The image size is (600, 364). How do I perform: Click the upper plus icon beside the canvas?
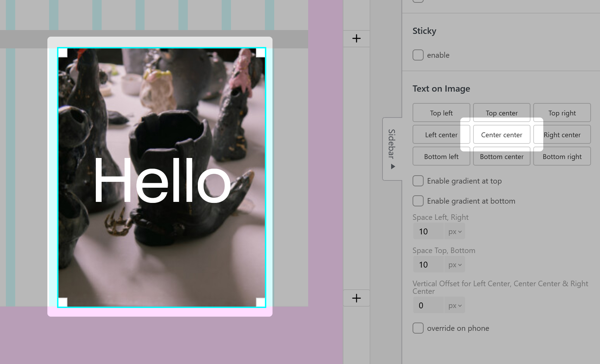click(356, 38)
